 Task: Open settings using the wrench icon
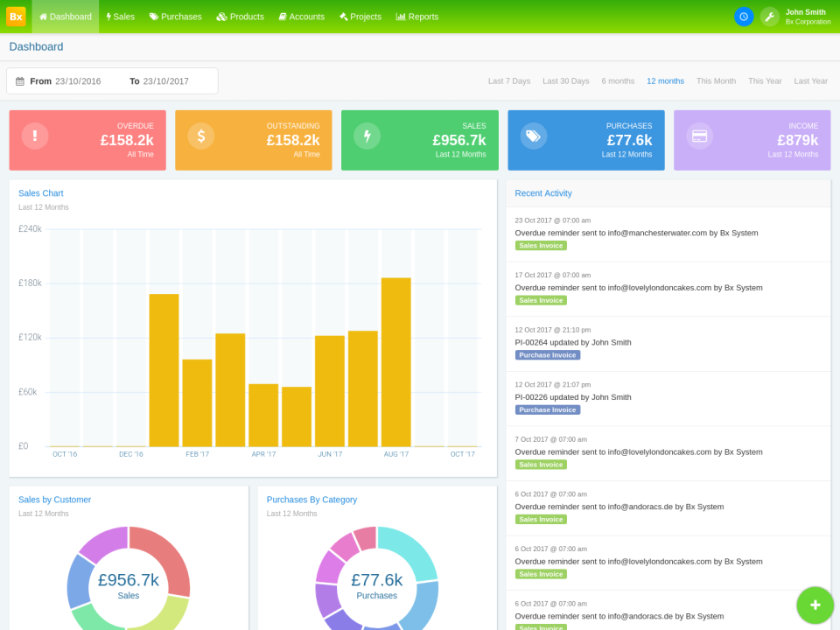click(768, 16)
